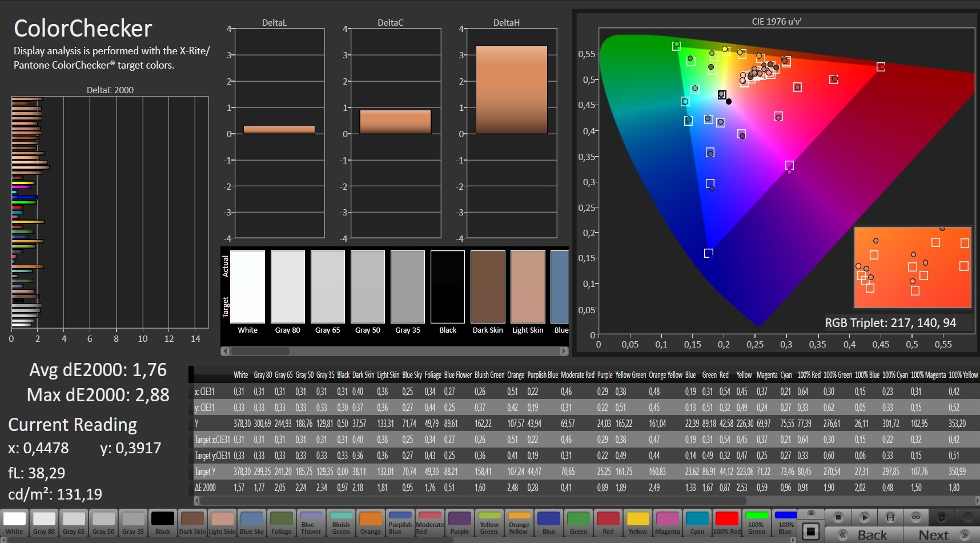Click the scroll-left arrow under the data table
This screenshot has height=543, width=980.
197,501
